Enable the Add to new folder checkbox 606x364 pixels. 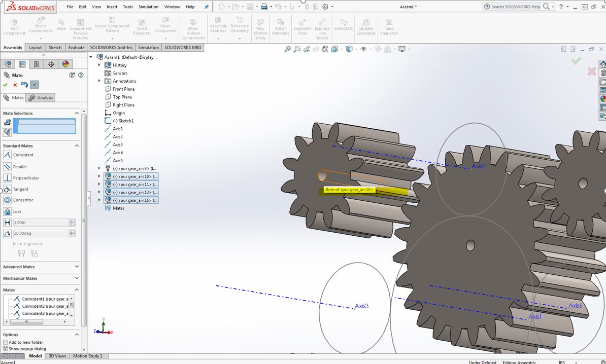coord(6,343)
